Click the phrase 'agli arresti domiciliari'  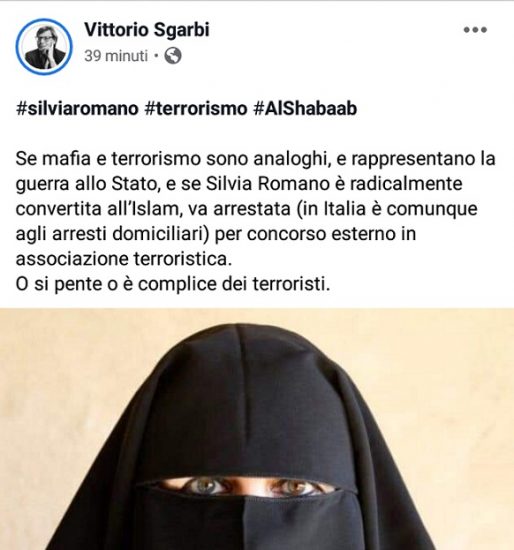coord(113,234)
